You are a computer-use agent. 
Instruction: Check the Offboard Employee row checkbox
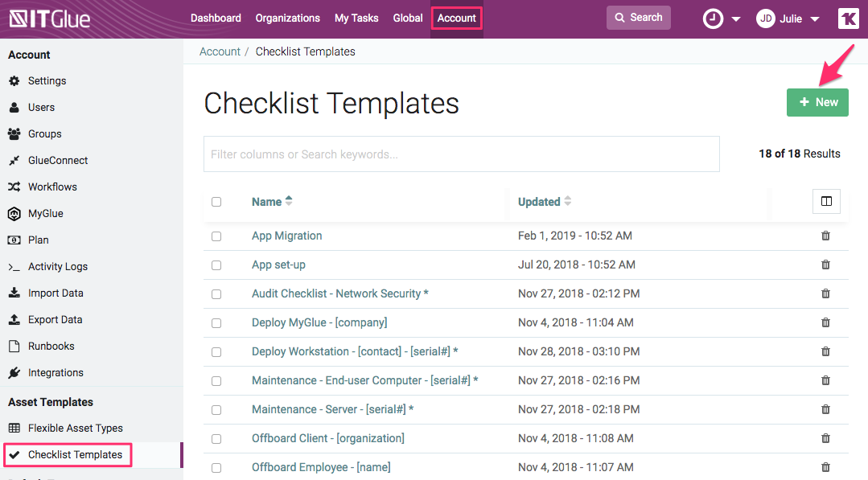point(216,468)
